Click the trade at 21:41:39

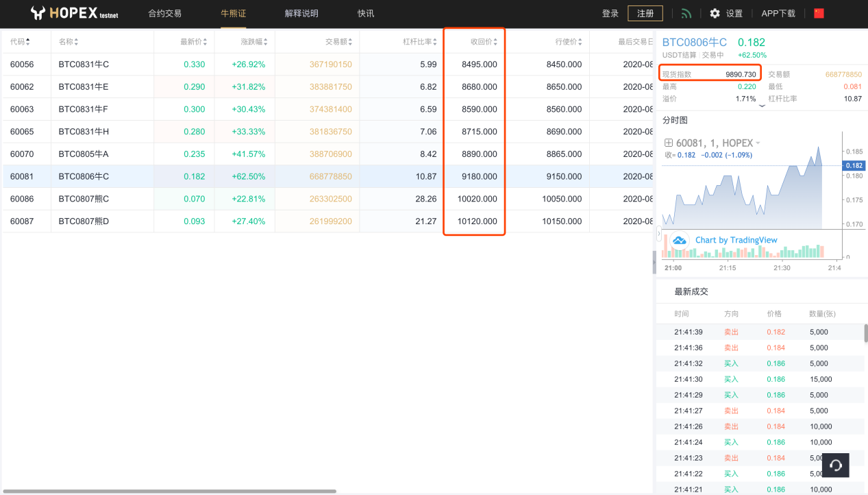(x=759, y=332)
